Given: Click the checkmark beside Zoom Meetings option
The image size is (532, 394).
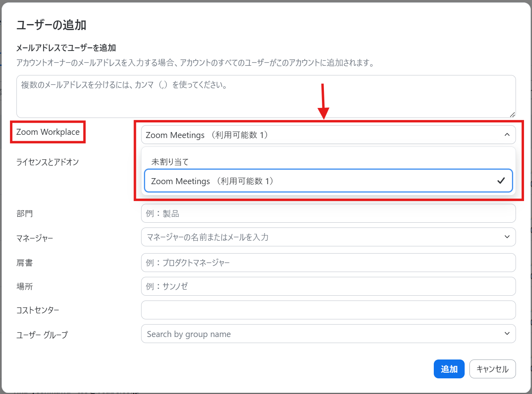Looking at the screenshot, I should coord(501,181).
